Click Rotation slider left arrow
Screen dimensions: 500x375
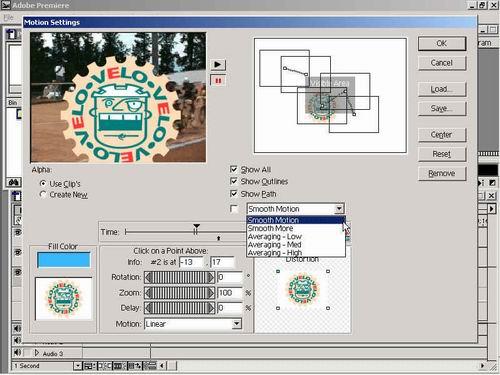[x=148, y=277]
